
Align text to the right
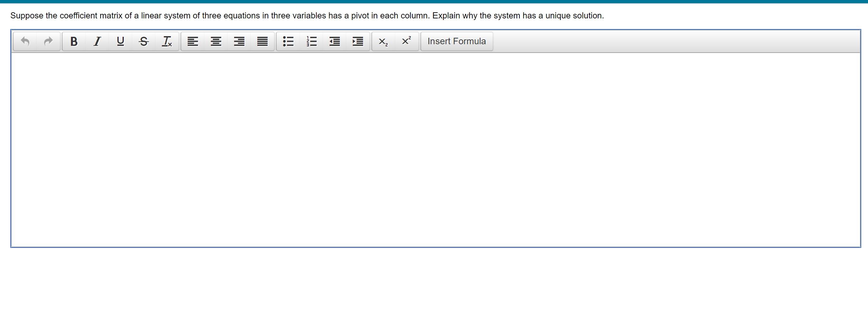[x=239, y=41]
